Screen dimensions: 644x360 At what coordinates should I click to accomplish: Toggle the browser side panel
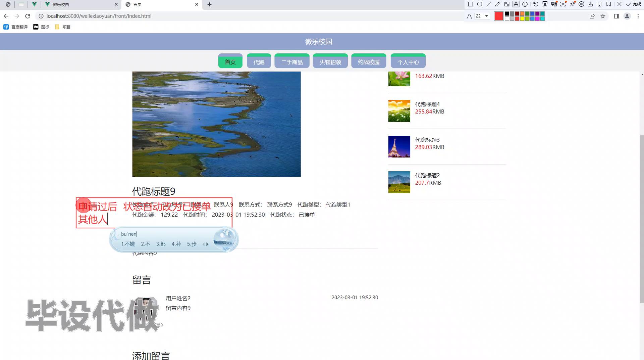coord(616,16)
